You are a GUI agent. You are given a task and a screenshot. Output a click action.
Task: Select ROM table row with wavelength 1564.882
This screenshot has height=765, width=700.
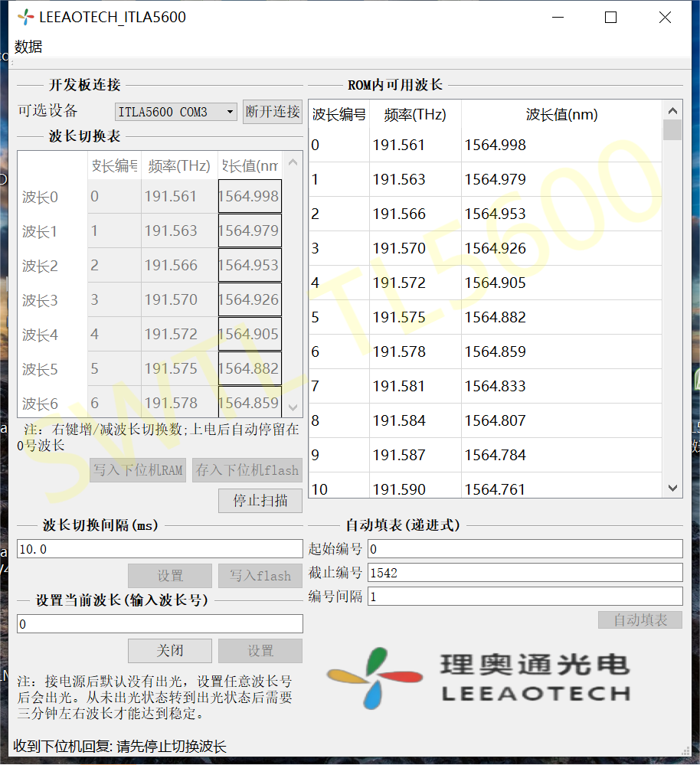495,318
